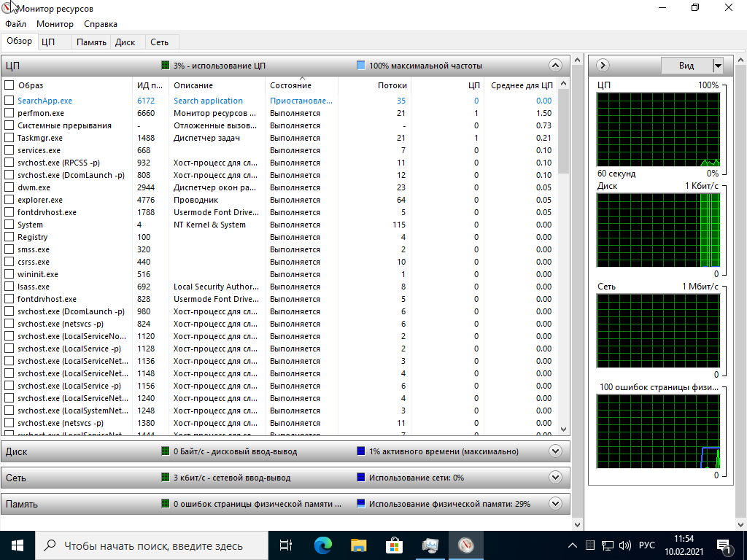Viewport: 747px width, 560px height.
Task: Click green CPU usage indicator square
Action: pyautogui.click(x=166, y=65)
